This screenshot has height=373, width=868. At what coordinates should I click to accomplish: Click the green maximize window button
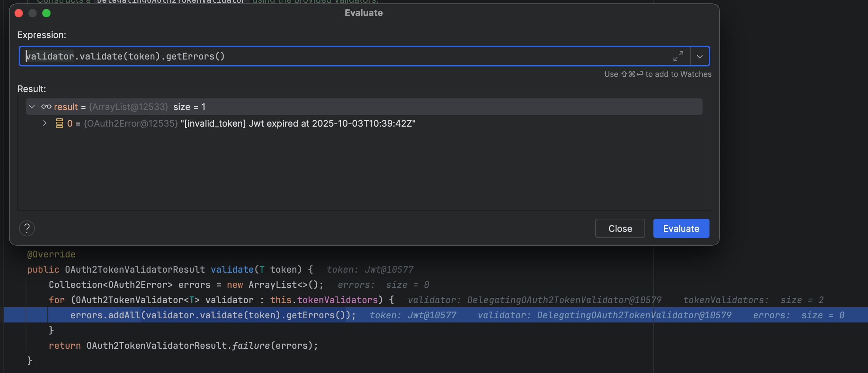pyautogui.click(x=46, y=13)
